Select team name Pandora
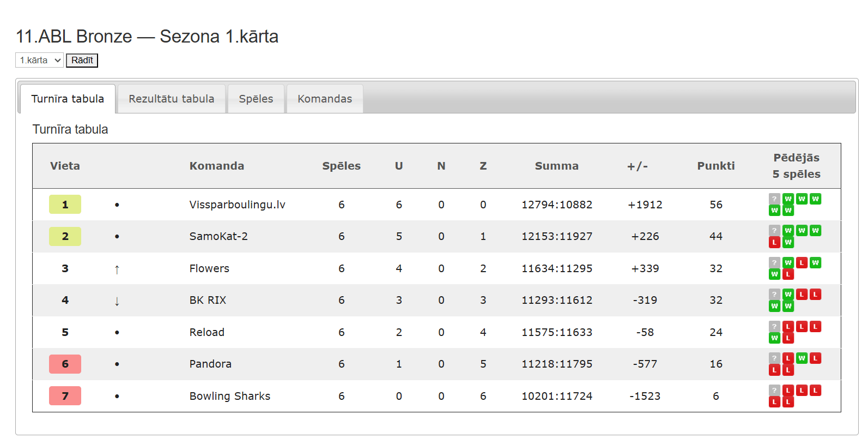Image resolution: width=868 pixels, height=438 pixels. point(210,364)
